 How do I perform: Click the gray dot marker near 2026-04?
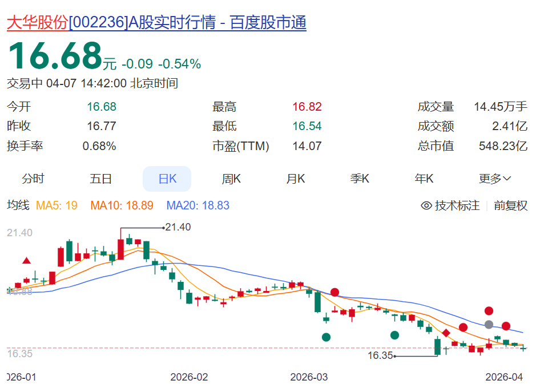489,325
